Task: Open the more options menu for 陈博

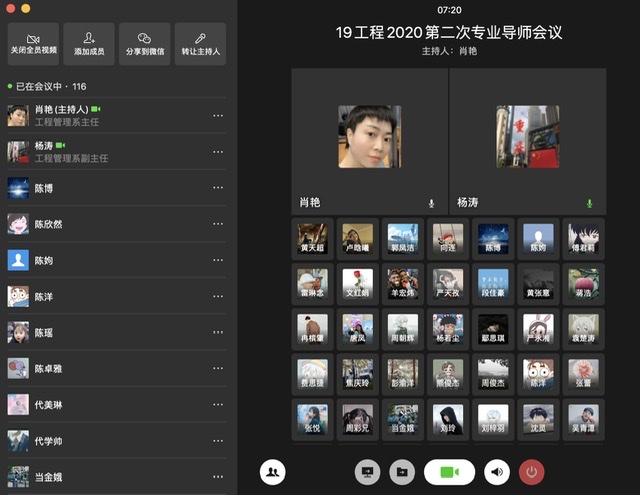Action: pyautogui.click(x=218, y=188)
